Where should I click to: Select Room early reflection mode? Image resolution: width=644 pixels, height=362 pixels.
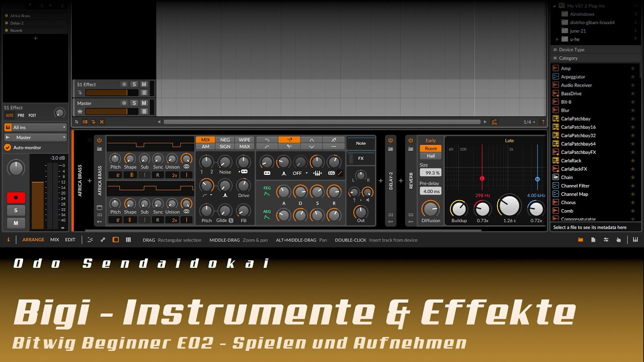(431, 148)
